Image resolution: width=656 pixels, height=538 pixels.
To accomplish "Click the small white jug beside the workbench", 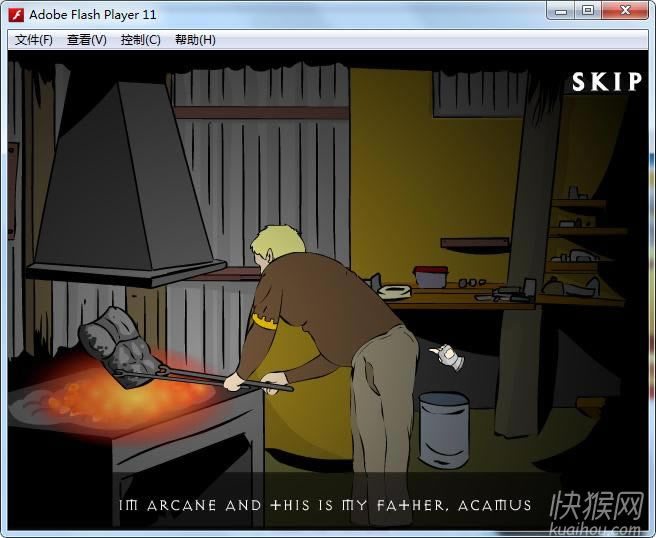I will 445,354.
